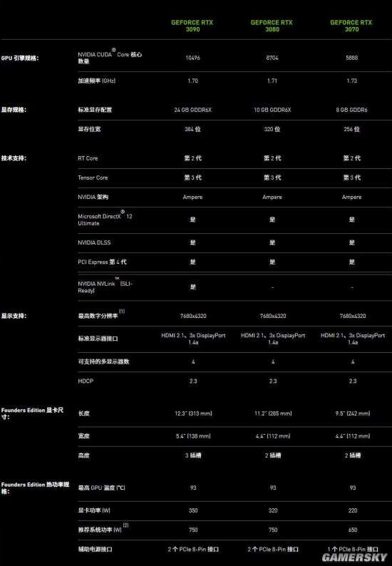Click the 宽度 row label
This screenshot has height=566, width=392.
(83, 436)
